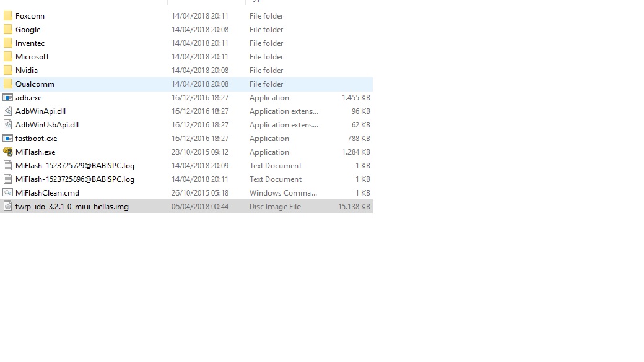Click the Microsoft folder icon
Viewport: 644px width, 362px height.
point(8,57)
